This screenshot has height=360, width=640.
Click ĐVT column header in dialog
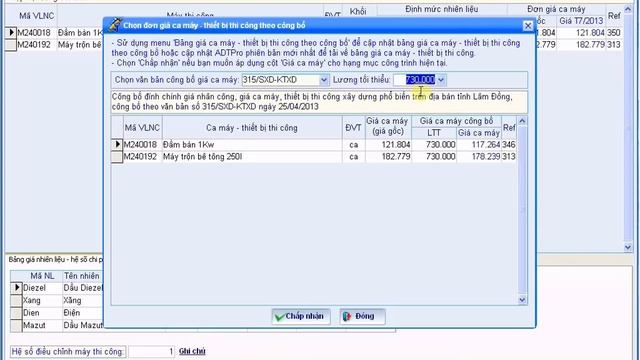(x=353, y=128)
